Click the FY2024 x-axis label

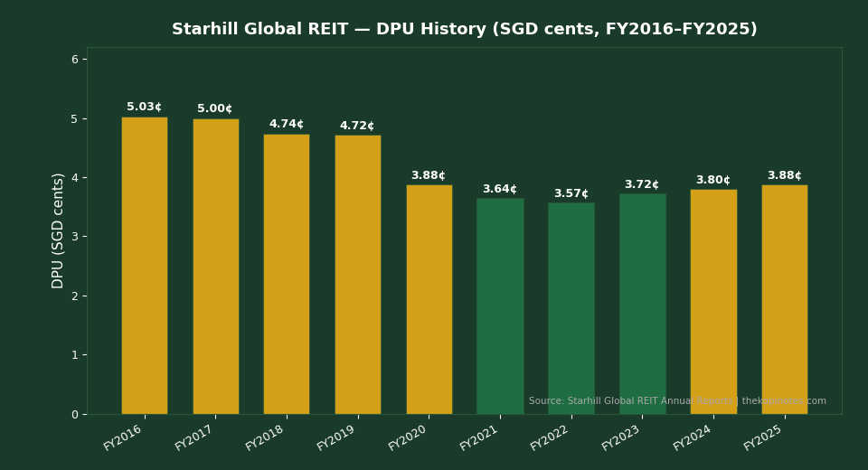(692, 437)
